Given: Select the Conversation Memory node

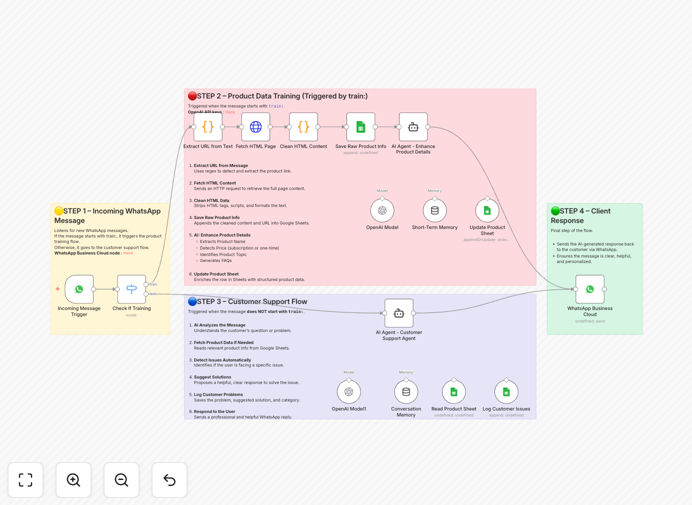Looking at the screenshot, I should tap(406, 392).
